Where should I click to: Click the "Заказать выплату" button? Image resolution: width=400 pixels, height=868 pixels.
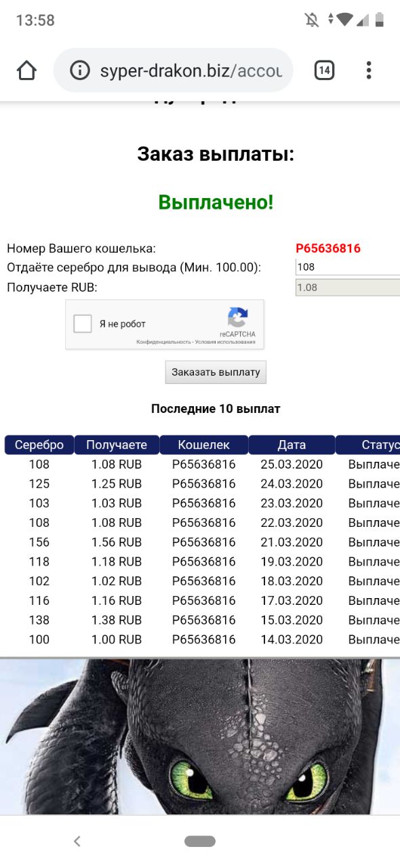tap(216, 372)
